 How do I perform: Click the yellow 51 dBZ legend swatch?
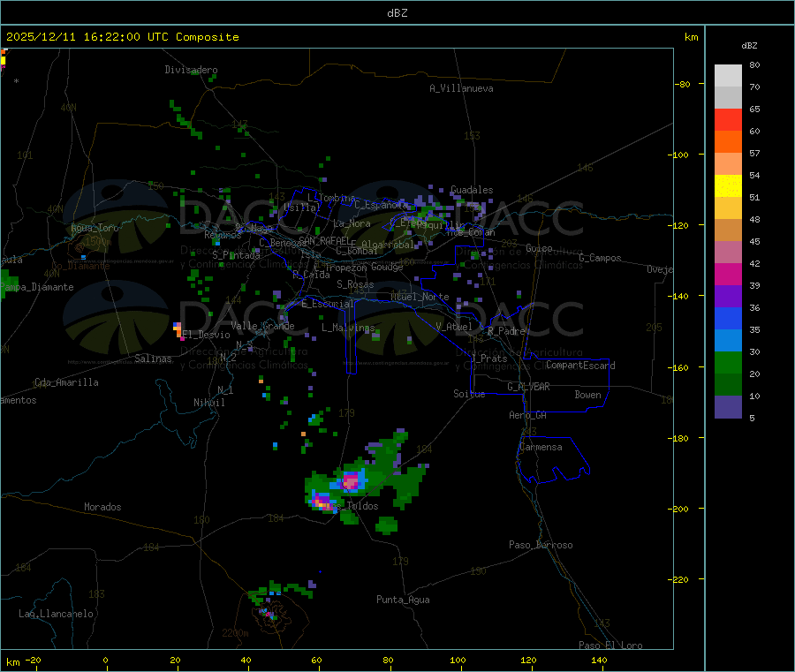coord(728,186)
